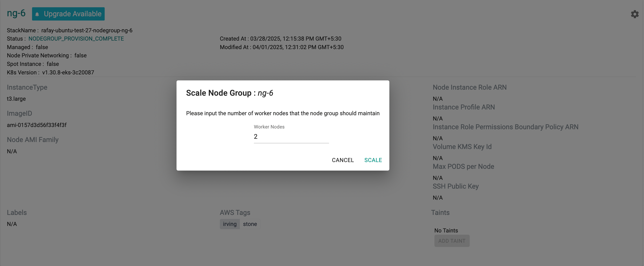
Task: Select the ami-0157d3d56f33f4f3f image ID
Action: pos(37,125)
